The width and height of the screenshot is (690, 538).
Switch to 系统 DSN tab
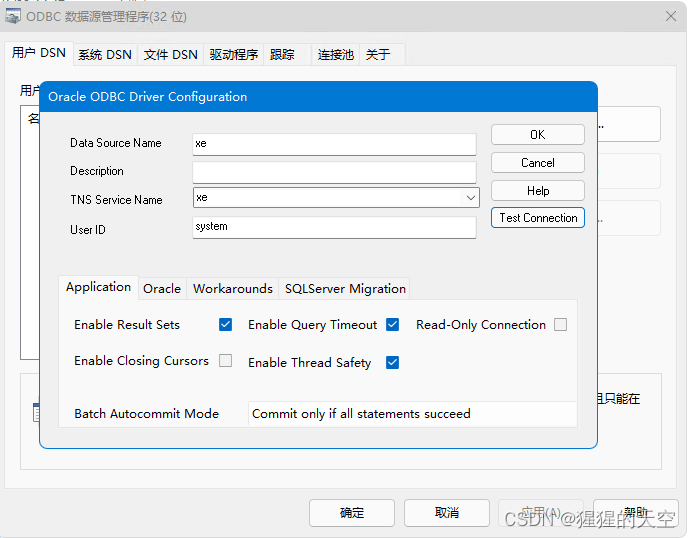click(105, 55)
